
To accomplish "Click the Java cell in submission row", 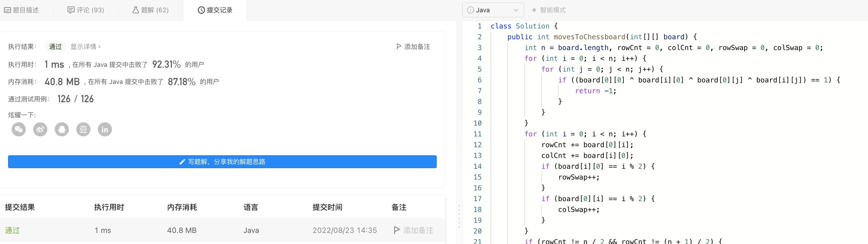I will pyautogui.click(x=251, y=230).
